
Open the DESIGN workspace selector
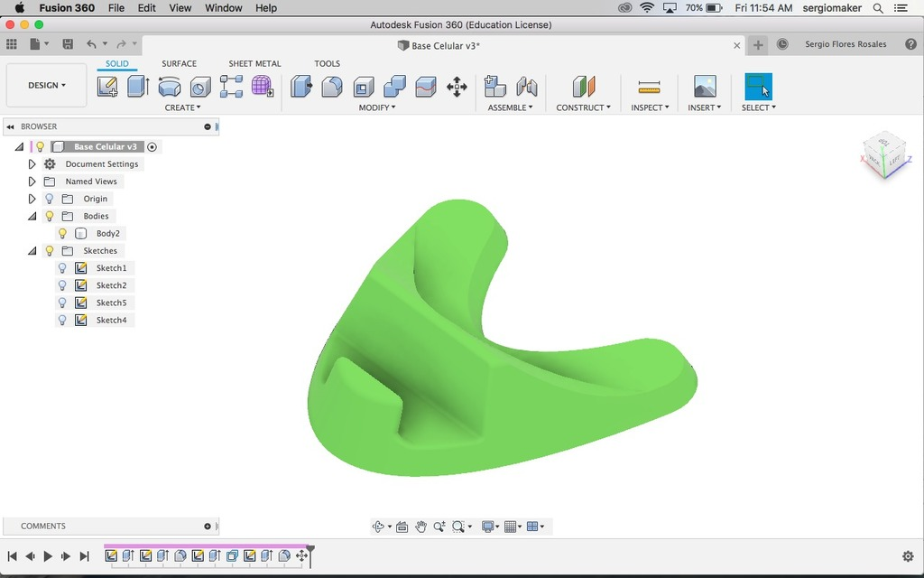(46, 85)
